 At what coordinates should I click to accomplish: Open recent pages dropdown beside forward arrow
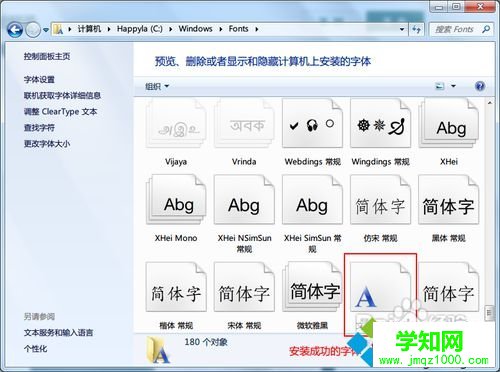(x=46, y=30)
